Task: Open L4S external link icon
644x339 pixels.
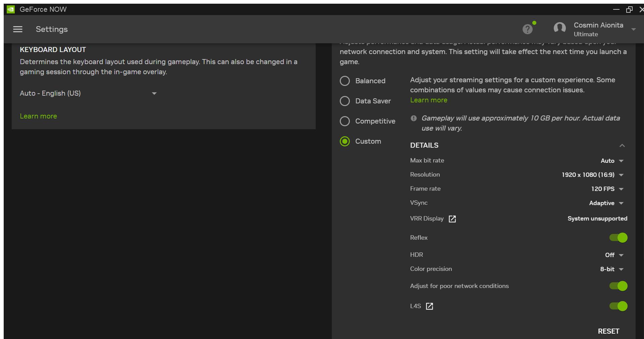Action: click(x=429, y=306)
